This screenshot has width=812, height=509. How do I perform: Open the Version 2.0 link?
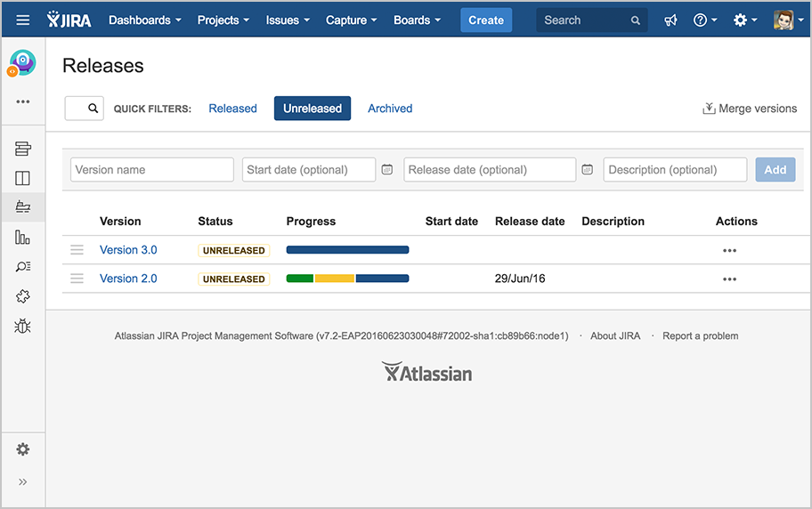click(x=128, y=279)
